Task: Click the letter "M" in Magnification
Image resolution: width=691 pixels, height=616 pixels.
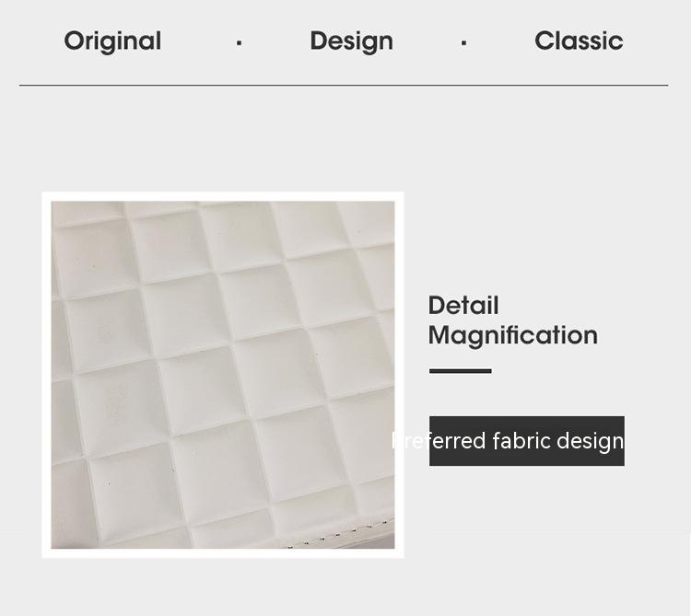Action: click(440, 335)
